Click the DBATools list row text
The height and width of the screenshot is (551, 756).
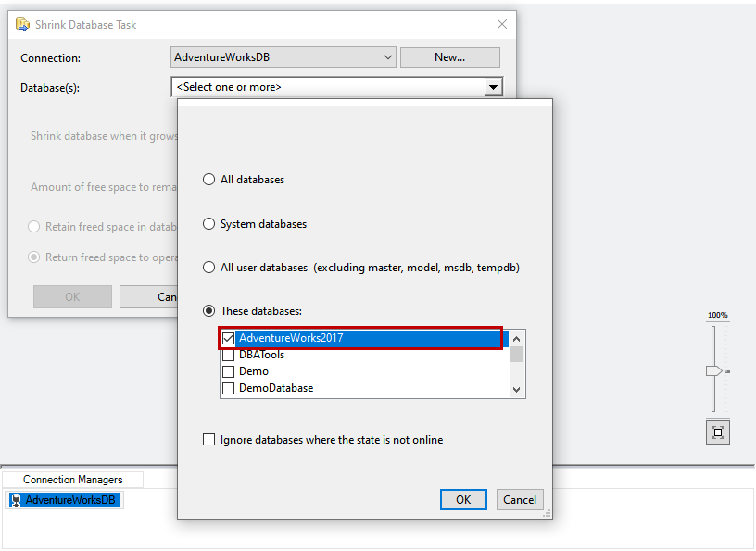(262, 355)
